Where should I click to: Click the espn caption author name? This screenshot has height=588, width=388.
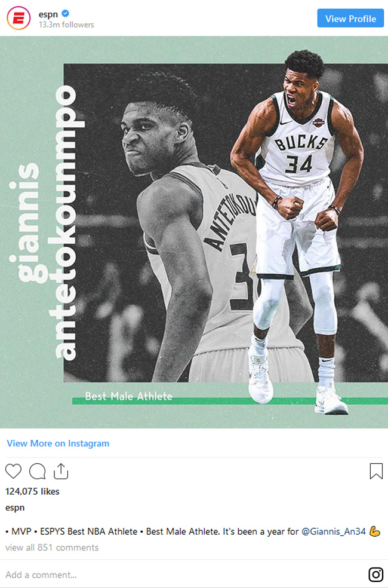(x=15, y=508)
